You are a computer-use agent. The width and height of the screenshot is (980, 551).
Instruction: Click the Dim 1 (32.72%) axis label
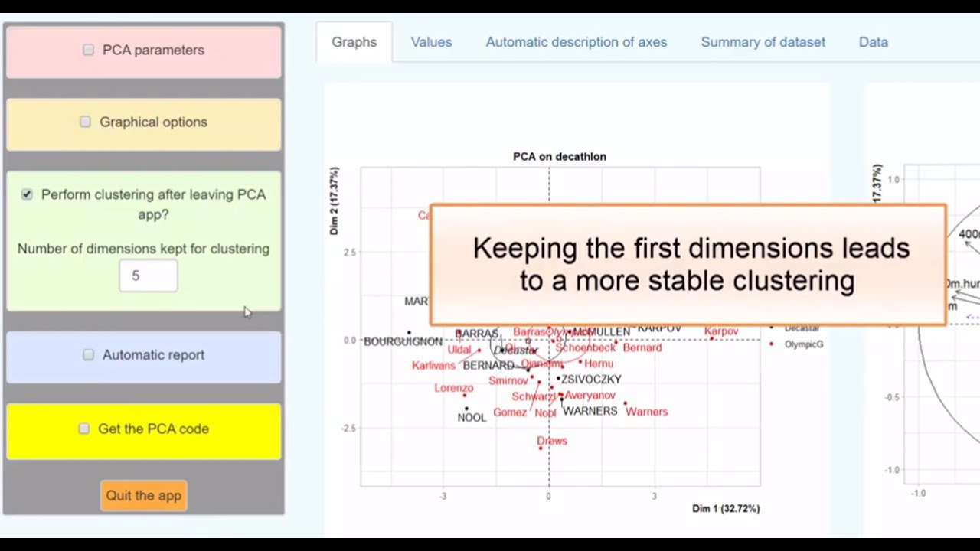coord(726,508)
